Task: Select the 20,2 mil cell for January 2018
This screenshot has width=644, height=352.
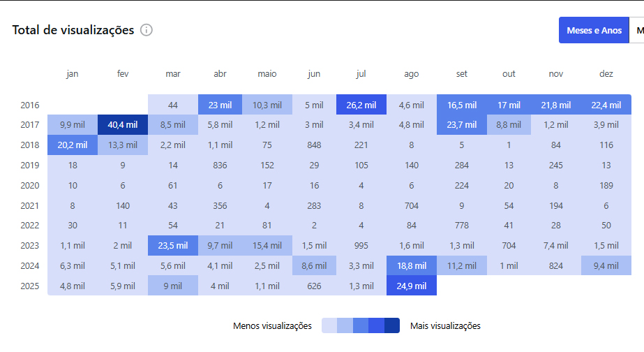Action: tap(73, 145)
